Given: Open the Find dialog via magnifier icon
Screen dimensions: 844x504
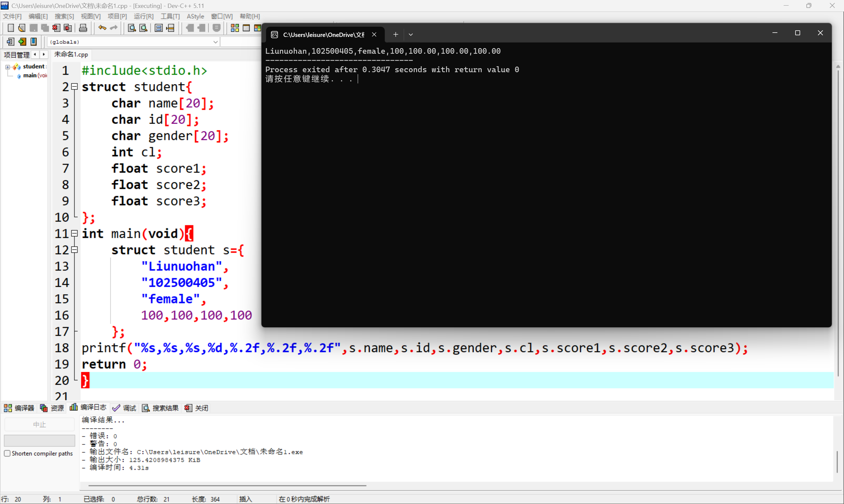Looking at the screenshot, I should [x=132, y=28].
